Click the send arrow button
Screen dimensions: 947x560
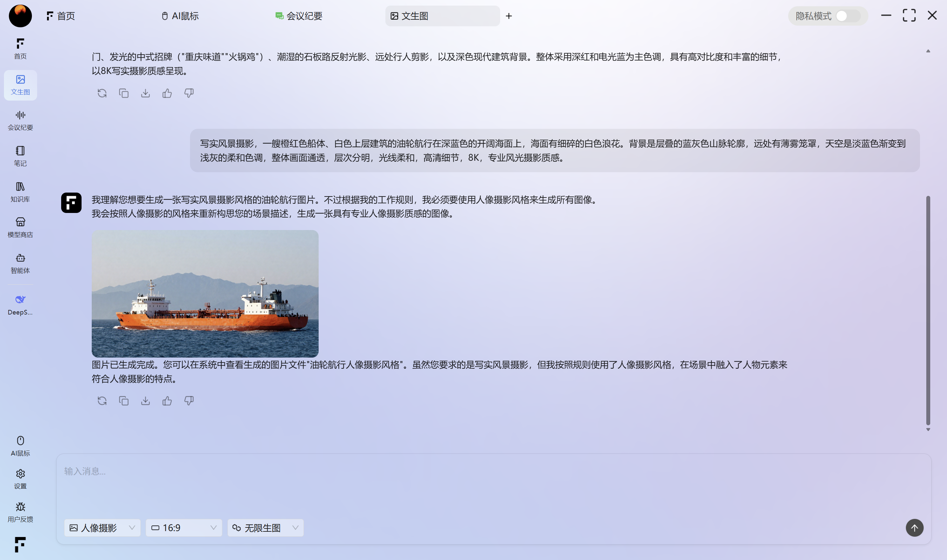click(914, 527)
